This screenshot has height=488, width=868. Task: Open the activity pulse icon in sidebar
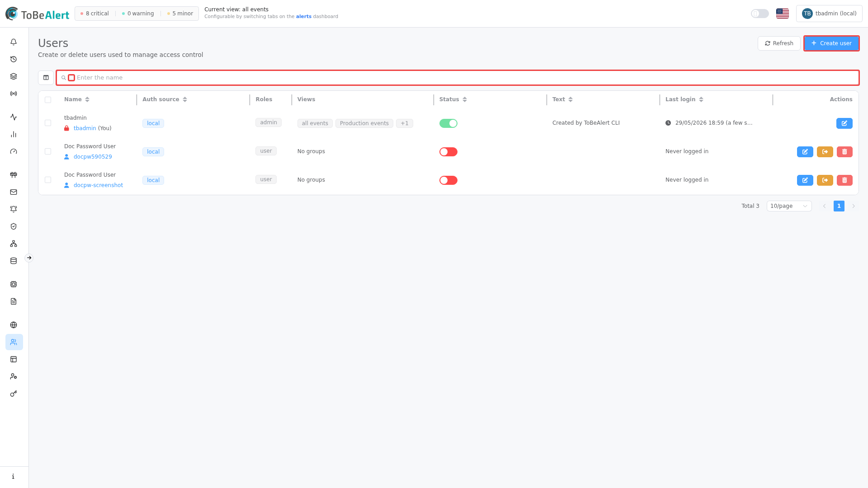point(14,117)
